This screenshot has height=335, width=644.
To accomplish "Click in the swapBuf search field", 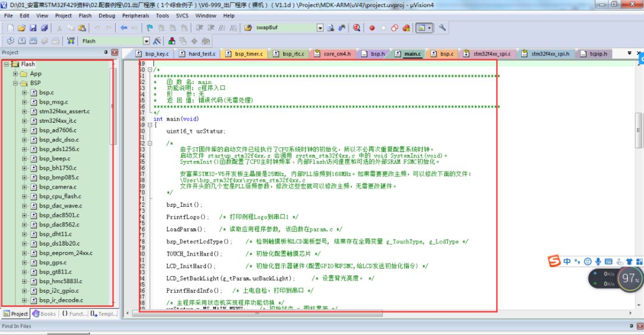I will 285,28.
